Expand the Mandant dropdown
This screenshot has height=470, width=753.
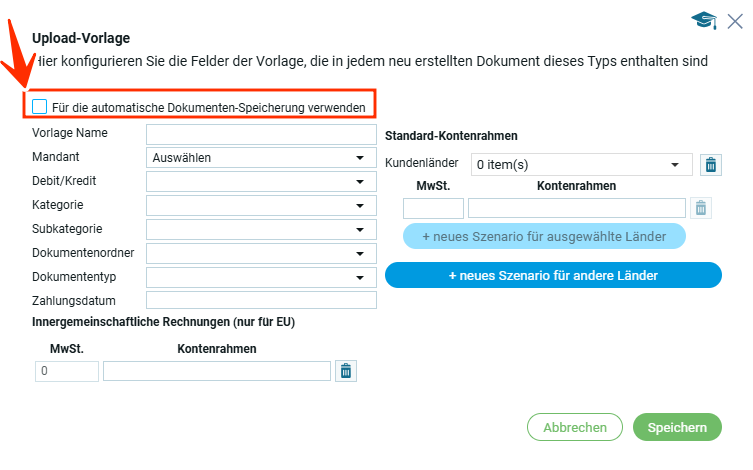pyautogui.click(x=261, y=158)
